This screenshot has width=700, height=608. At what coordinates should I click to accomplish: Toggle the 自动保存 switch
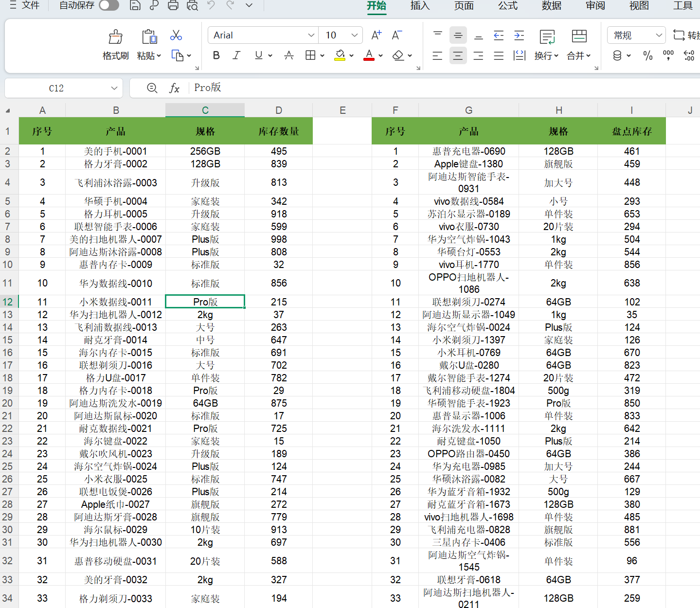pos(108,5)
